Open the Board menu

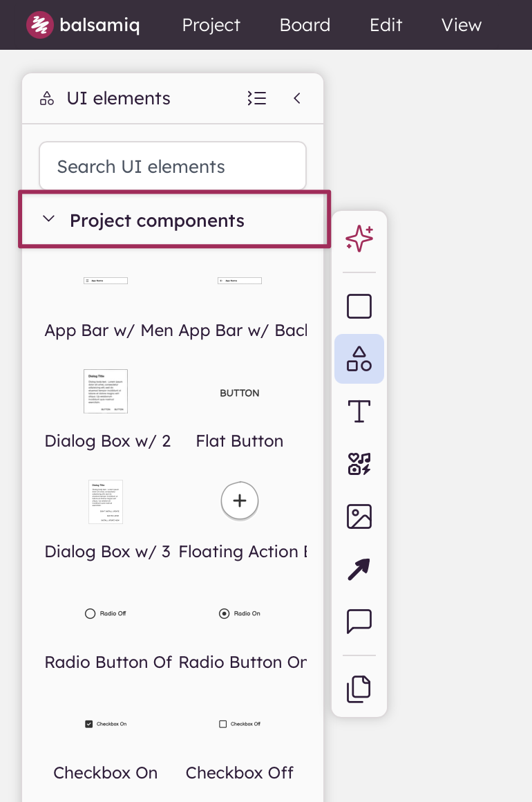pos(305,25)
